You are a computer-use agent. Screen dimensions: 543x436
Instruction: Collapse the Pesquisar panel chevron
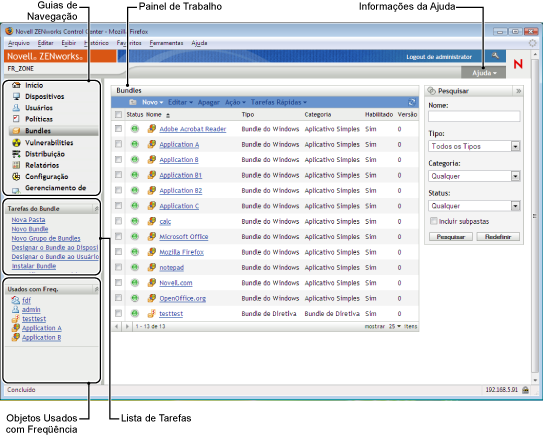pyautogui.click(x=518, y=91)
